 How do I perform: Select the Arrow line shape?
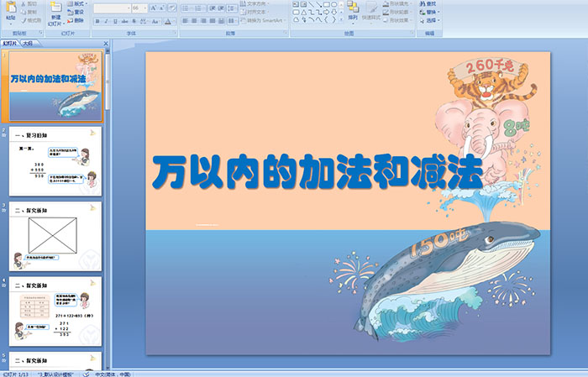[x=318, y=4]
